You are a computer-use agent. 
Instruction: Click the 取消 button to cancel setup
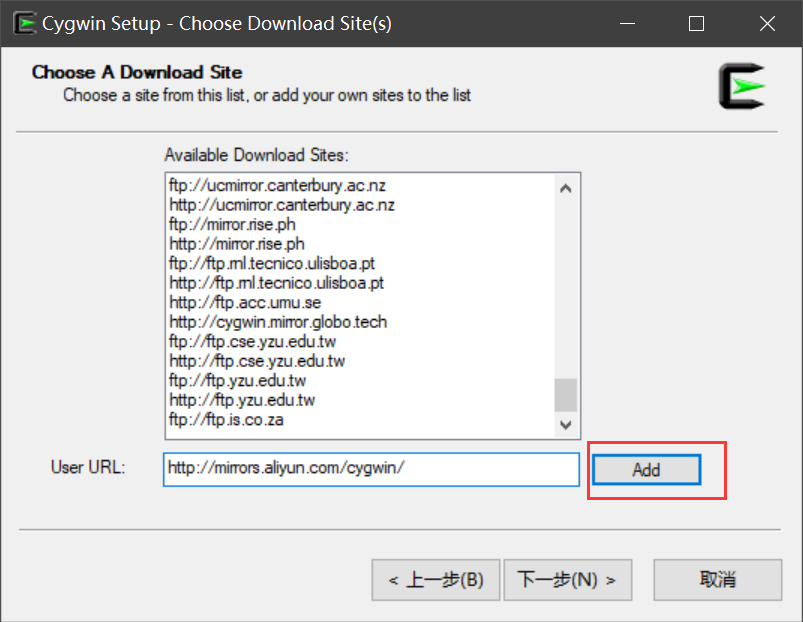(717, 579)
